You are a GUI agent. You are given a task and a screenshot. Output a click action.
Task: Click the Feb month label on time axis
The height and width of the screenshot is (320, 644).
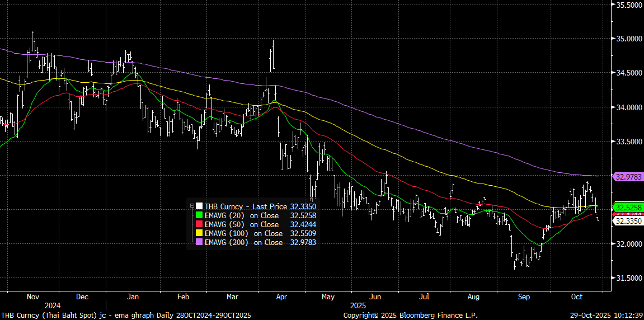(183, 297)
